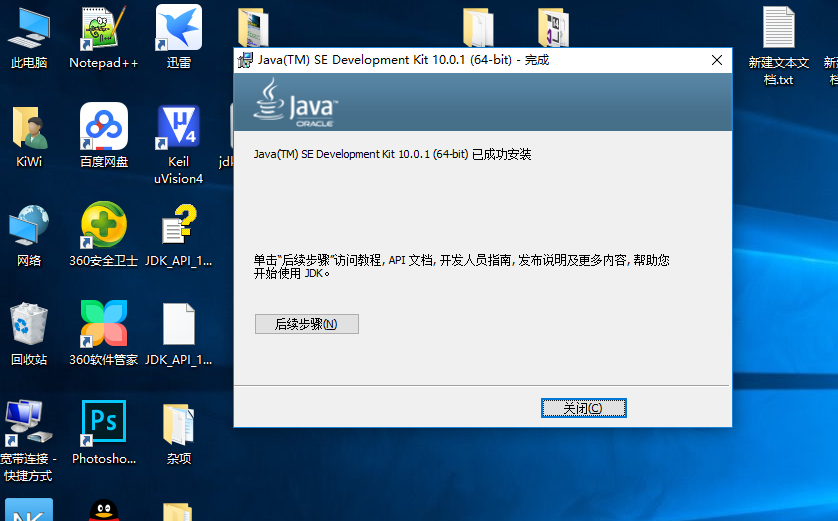
Task: Select the 360软件管家 shortcut
Action: pyautogui.click(x=104, y=334)
